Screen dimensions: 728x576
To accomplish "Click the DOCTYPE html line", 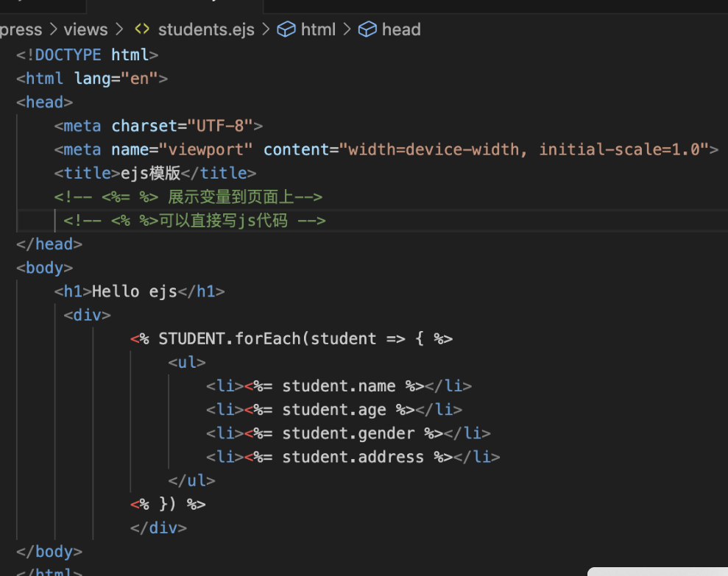I will click(x=88, y=54).
